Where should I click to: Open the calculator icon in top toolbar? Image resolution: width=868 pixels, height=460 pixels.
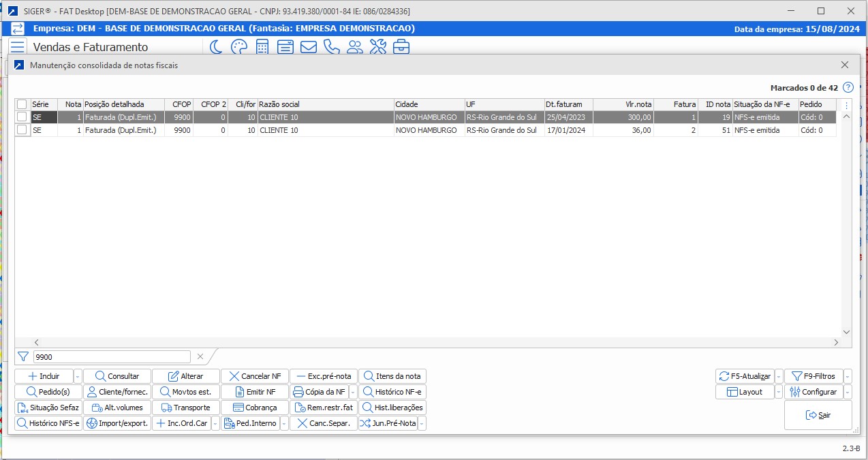click(x=262, y=47)
